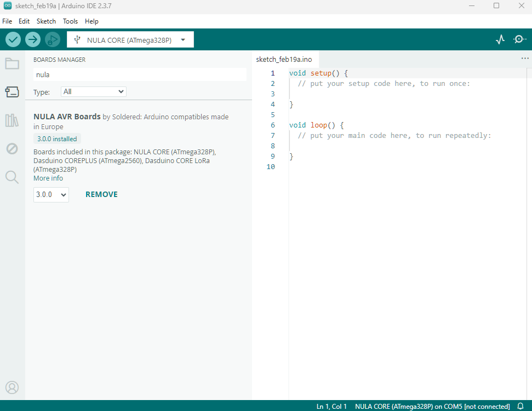Click the boards search field containing nula
Viewport: 532px width, 411px height.
[x=140, y=74]
